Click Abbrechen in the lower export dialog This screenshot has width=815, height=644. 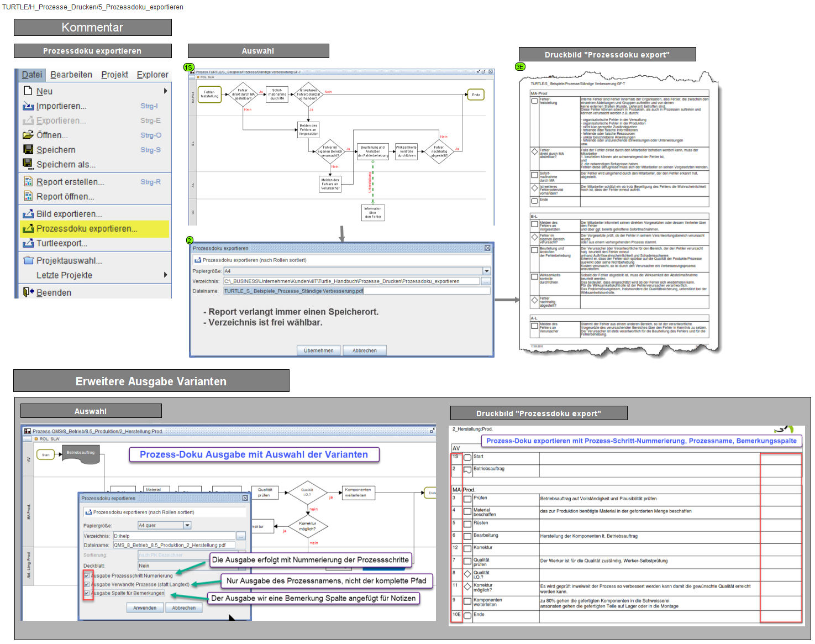tap(183, 608)
